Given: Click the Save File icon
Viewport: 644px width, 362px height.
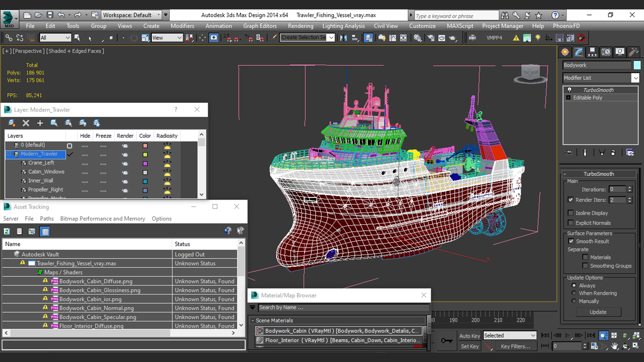Looking at the screenshot, I should (50, 15).
